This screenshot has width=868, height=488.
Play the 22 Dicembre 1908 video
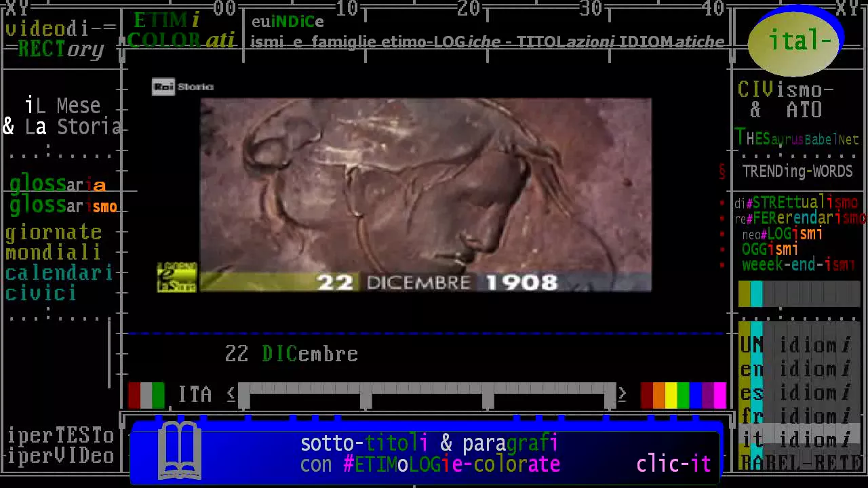click(x=425, y=195)
